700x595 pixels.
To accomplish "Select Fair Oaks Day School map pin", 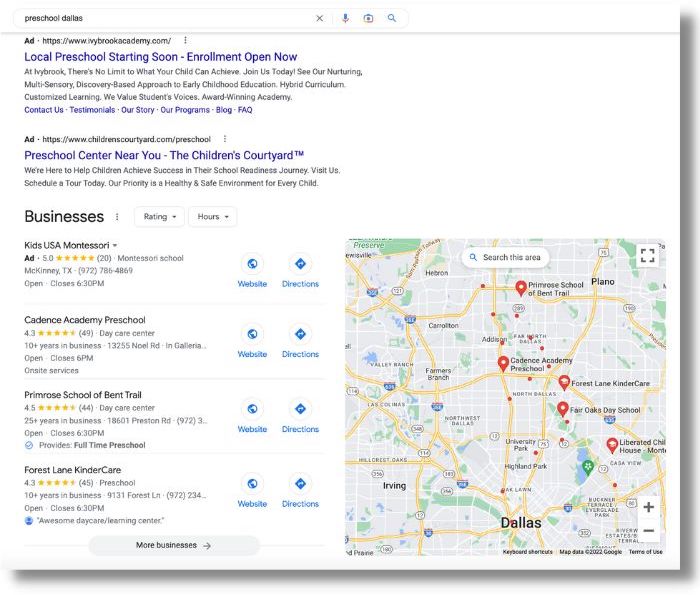I will click(x=562, y=409).
